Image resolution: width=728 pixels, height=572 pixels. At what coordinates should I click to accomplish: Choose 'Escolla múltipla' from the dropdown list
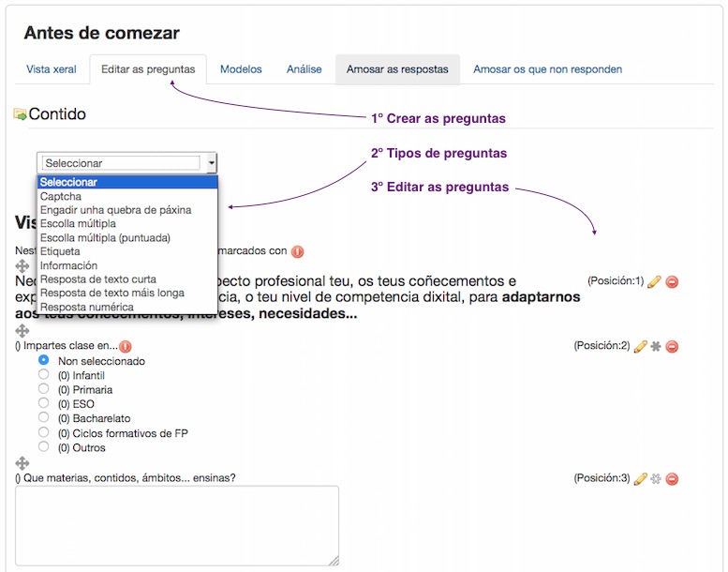78,224
